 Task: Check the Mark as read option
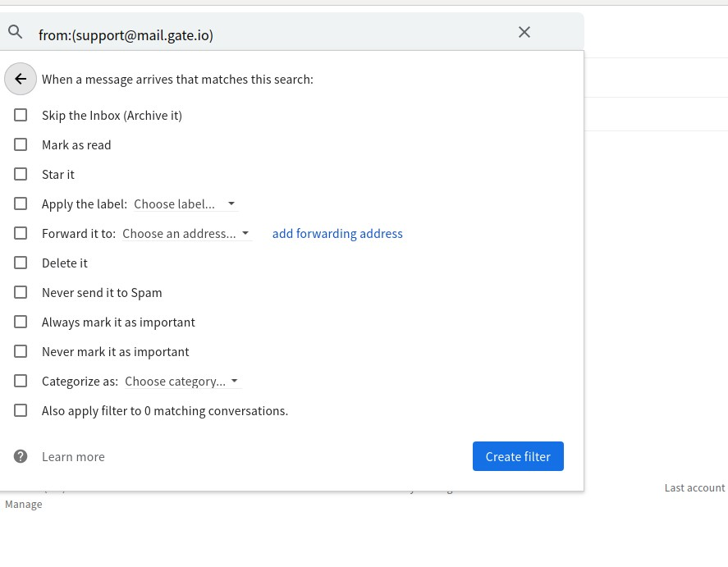coord(21,145)
